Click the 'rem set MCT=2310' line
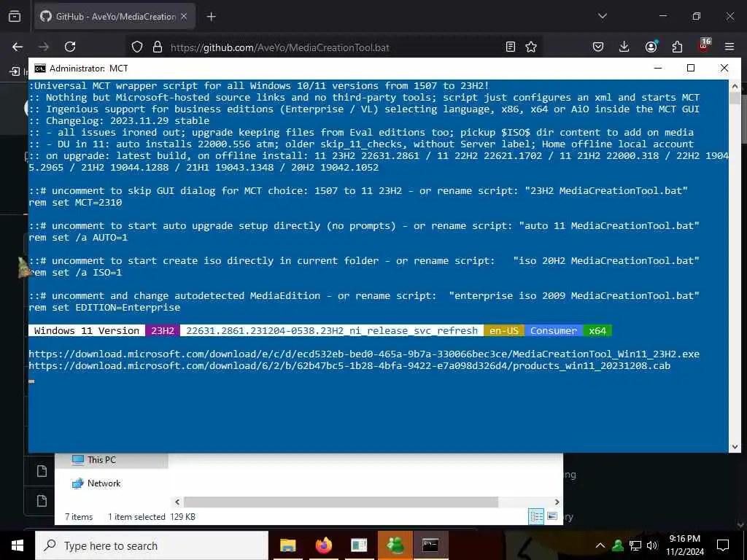The image size is (747, 560). (75, 203)
